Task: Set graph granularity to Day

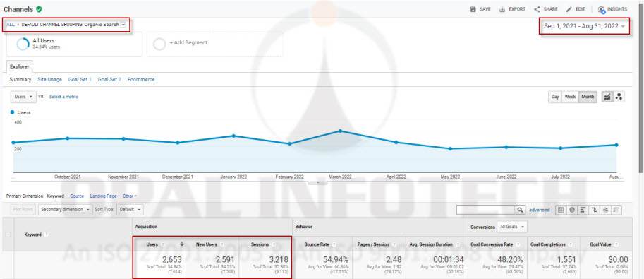Action: coord(555,97)
